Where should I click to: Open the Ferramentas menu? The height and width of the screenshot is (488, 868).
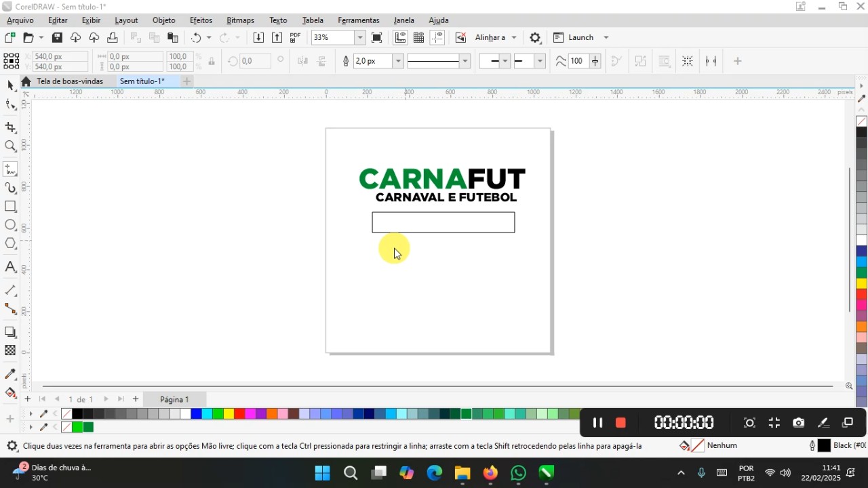click(x=359, y=20)
